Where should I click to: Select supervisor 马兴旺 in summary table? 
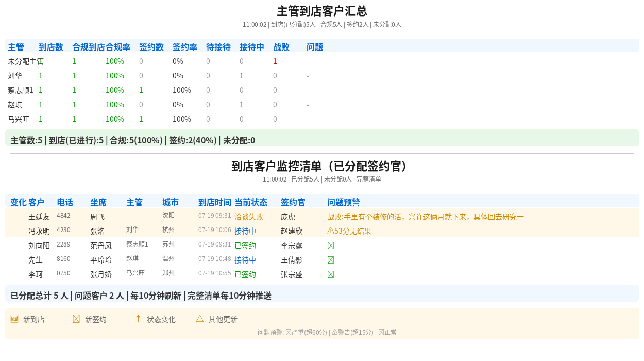click(19, 119)
